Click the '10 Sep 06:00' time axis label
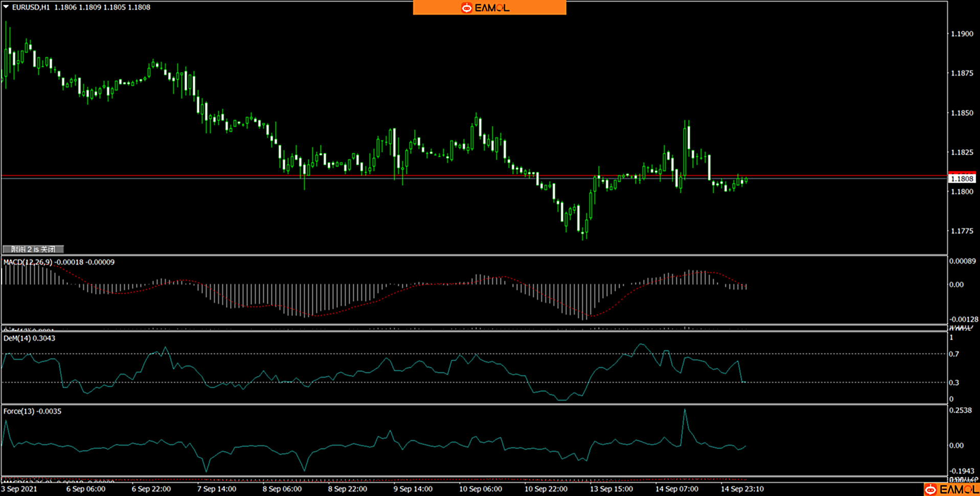980x496 pixels. [x=481, y=489]
